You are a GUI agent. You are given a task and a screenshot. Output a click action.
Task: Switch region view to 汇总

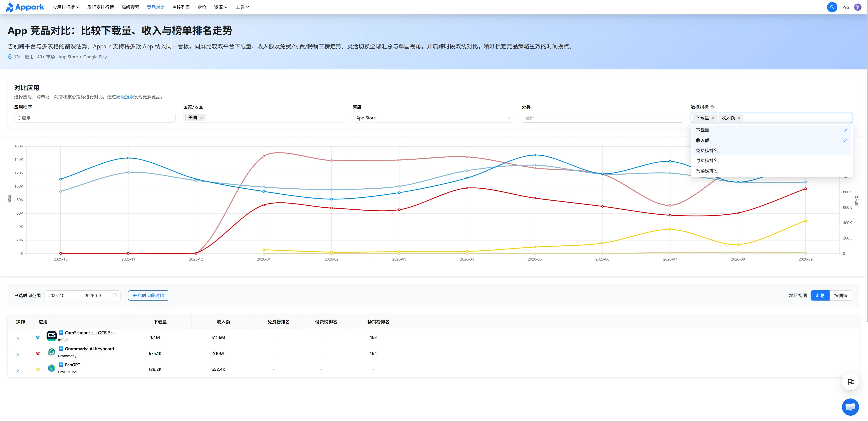pyautogui.click(x=819, y=295)
